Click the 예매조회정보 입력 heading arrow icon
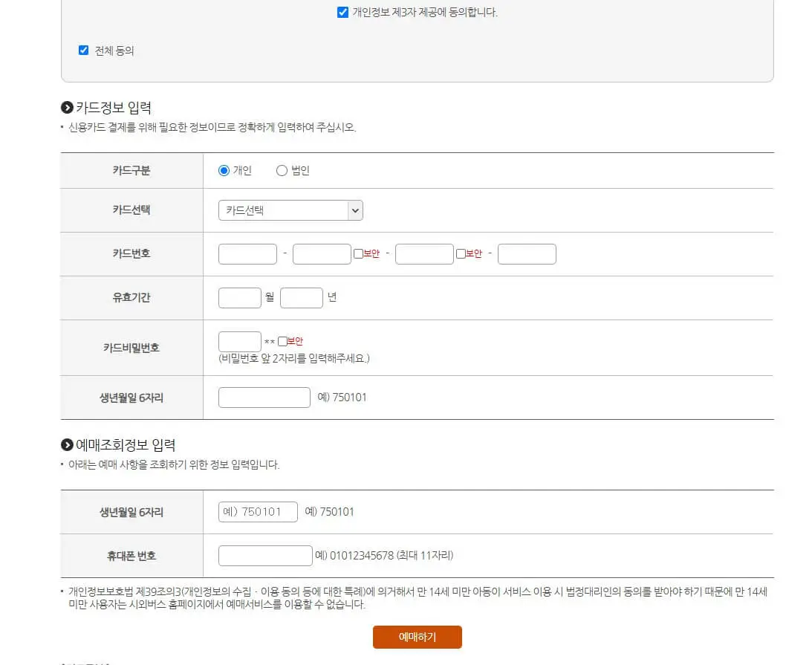The image size is (812, 665). tap(67, 445)
